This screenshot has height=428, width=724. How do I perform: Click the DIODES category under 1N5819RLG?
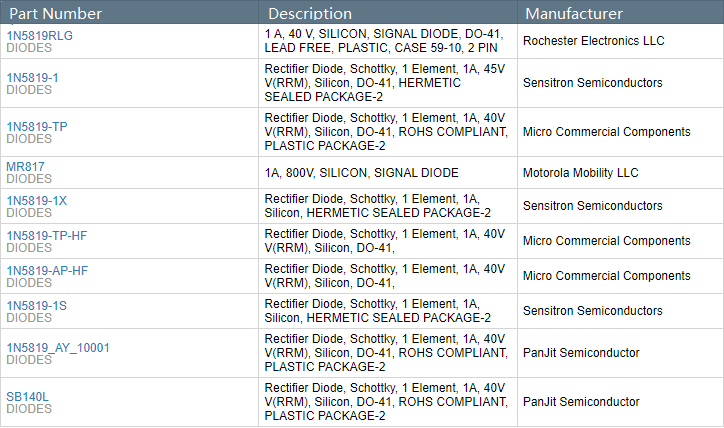tap(29, 47)
